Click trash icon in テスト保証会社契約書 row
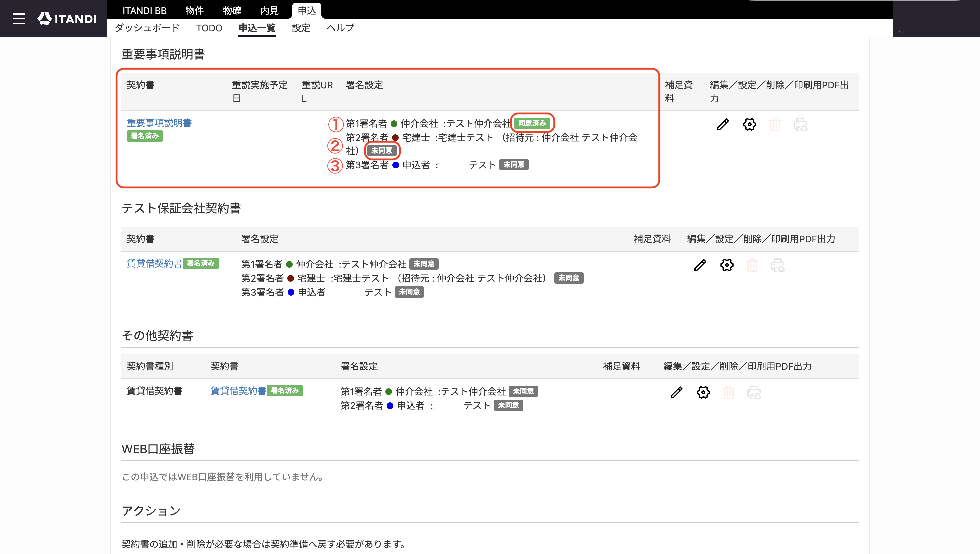 click(x=752, y=265)
